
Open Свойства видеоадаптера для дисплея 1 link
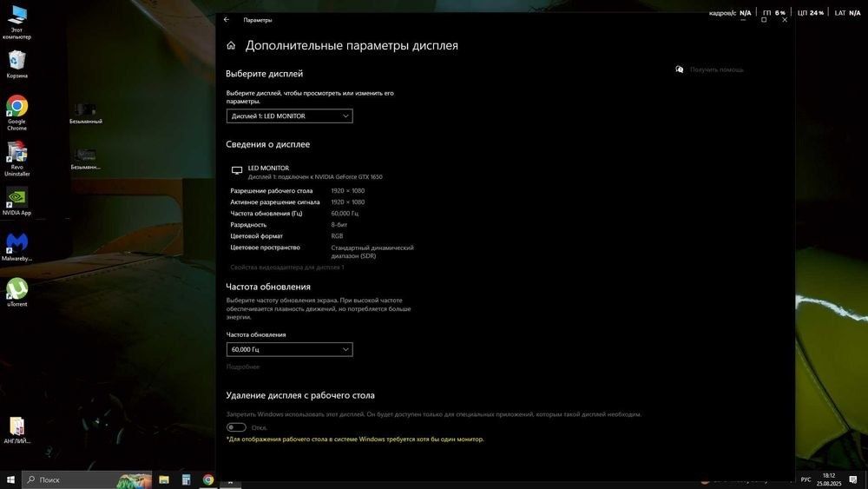286,267
